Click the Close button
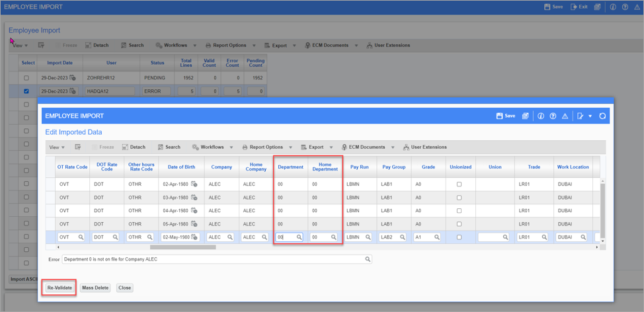 pos(124,288)
